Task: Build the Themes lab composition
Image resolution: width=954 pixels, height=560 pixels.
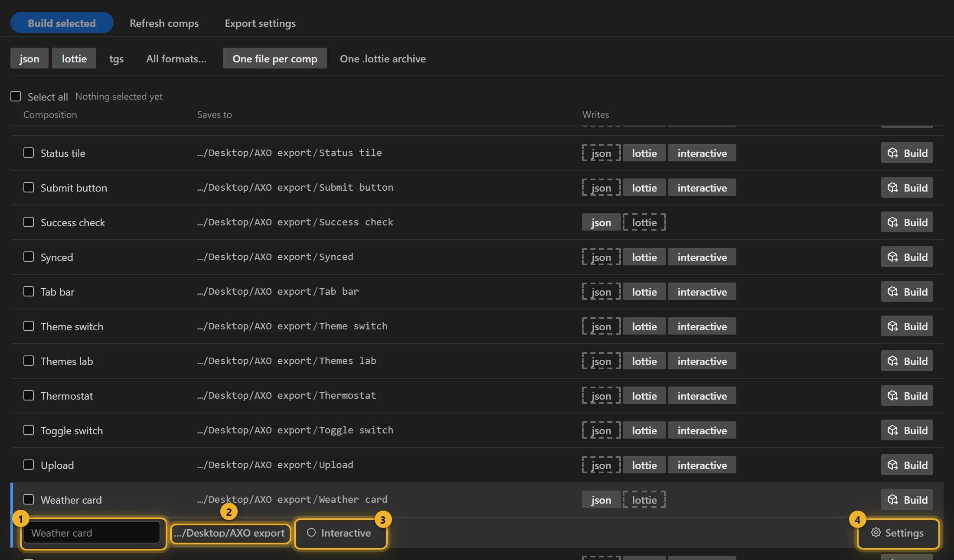Action: [907, 361]
